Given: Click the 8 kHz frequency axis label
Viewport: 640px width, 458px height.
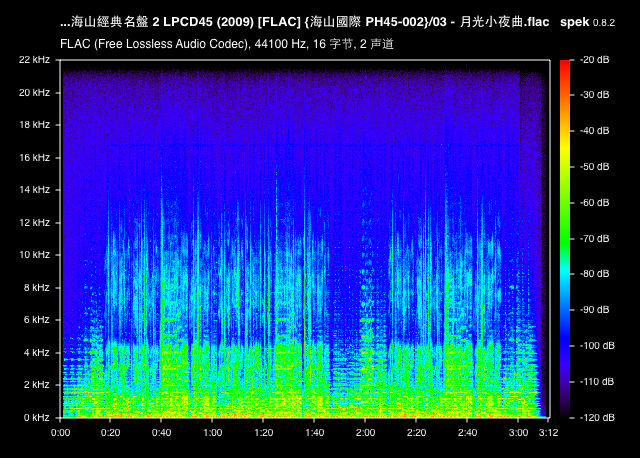Looking at the screenshot, I should point(36,288).
